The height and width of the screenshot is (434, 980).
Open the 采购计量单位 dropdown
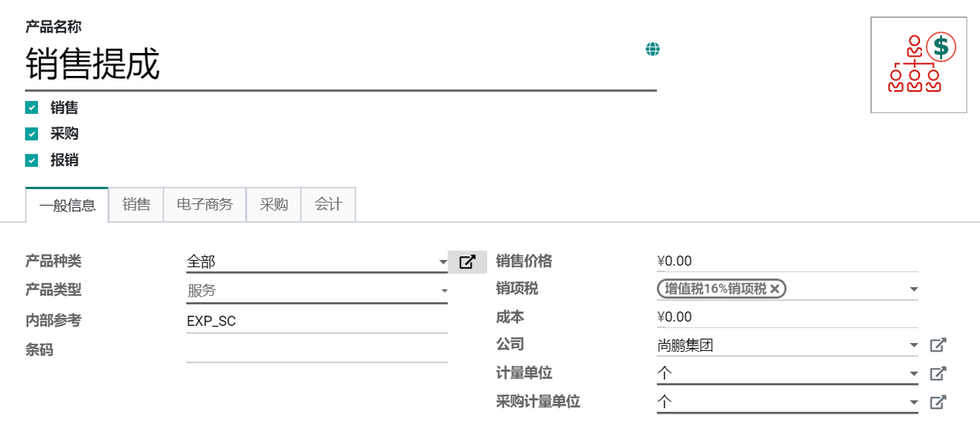pyautogui.click(x=914, y=402)
